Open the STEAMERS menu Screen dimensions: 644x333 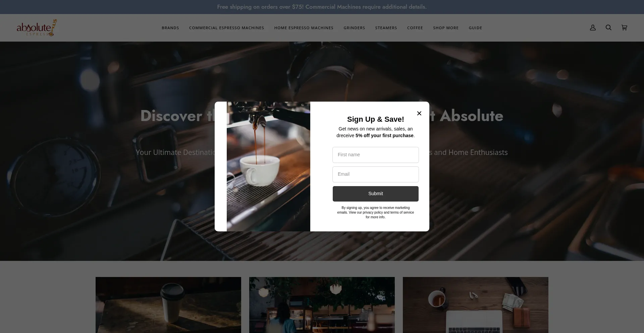coord(386,28)
